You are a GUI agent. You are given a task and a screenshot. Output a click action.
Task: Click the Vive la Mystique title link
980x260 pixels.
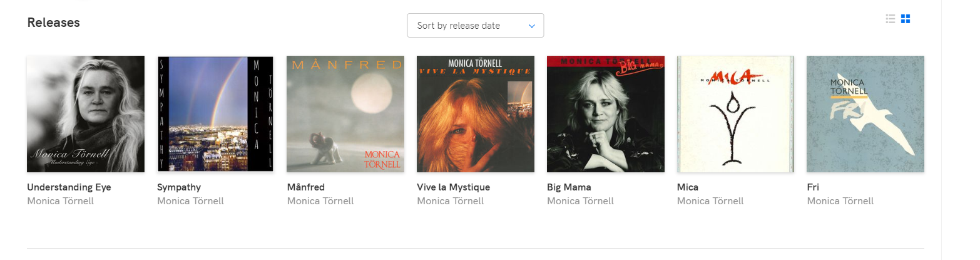click(x=453, y=187)
